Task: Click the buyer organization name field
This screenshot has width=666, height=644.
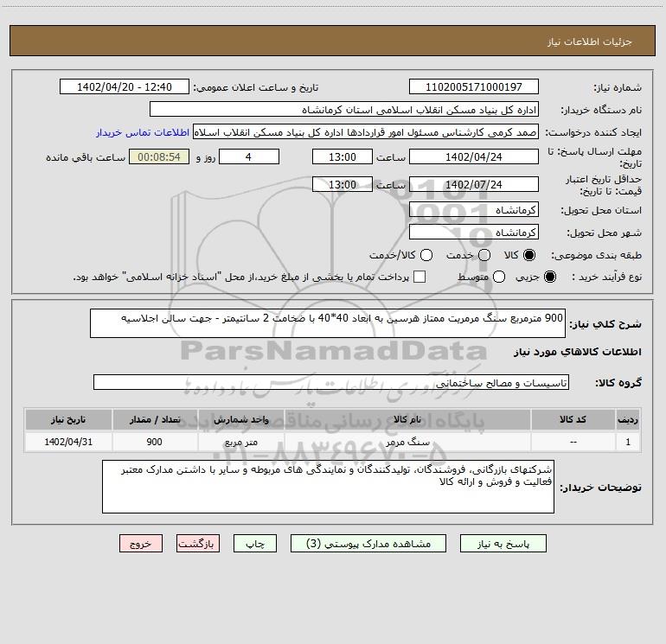Action: pyautogui.click(x=344, y=110)
